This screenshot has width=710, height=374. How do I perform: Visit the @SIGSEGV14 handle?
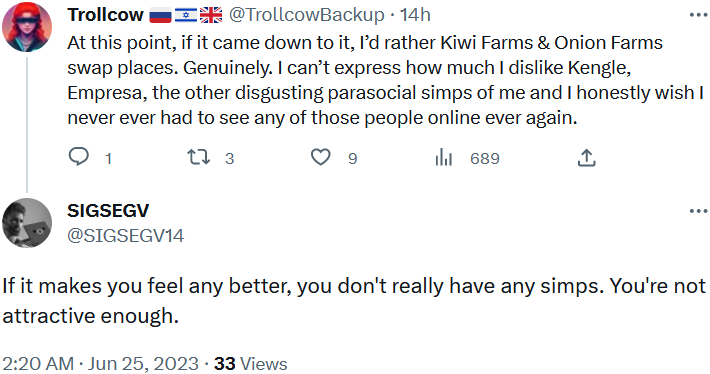[125, 235]
